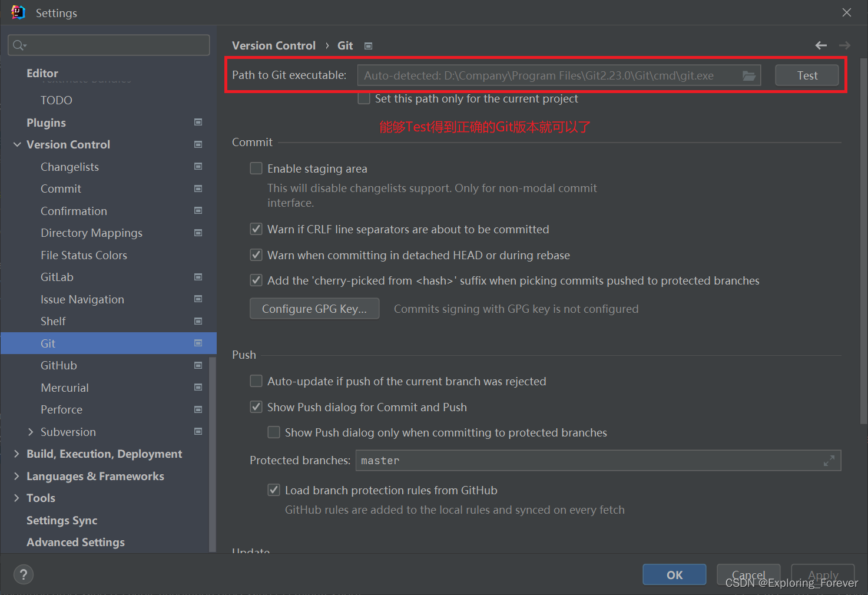Click the sidebar tree vertical scrollbar
868x595 pixels.
tap(213, 454)
